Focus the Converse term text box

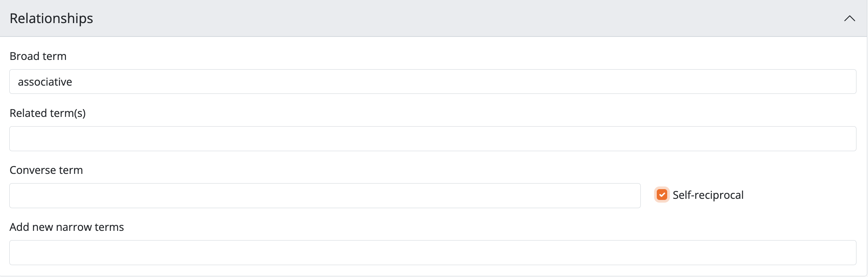pos(324,195)
